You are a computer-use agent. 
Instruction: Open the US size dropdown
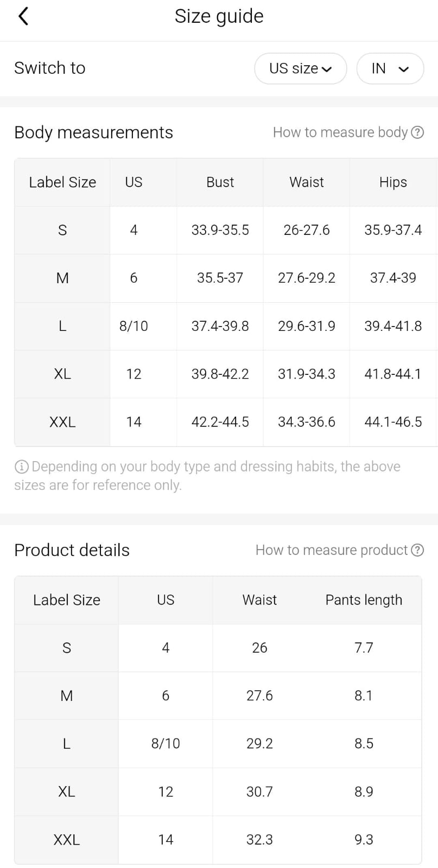tap(300, 68)
